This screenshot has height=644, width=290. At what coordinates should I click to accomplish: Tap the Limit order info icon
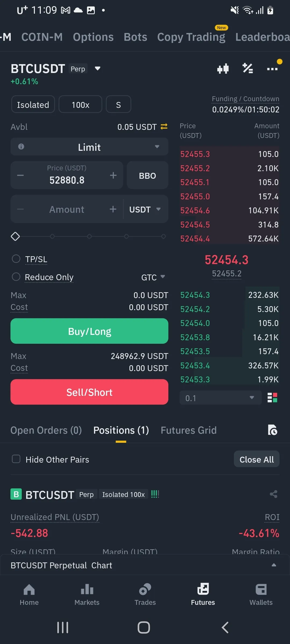(21, 147)
